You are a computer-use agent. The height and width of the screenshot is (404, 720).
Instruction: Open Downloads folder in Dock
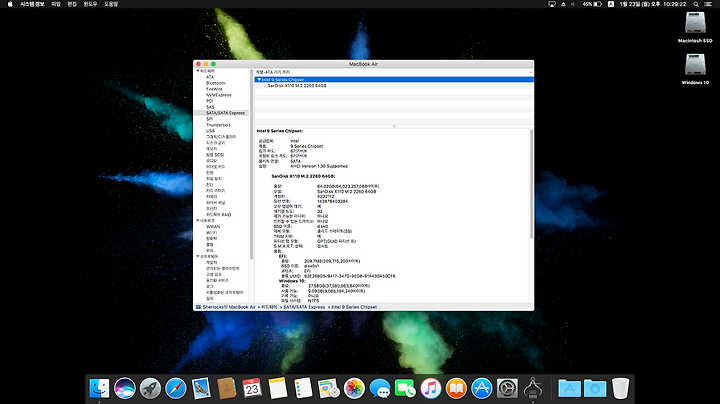click(x=595, y=388)
